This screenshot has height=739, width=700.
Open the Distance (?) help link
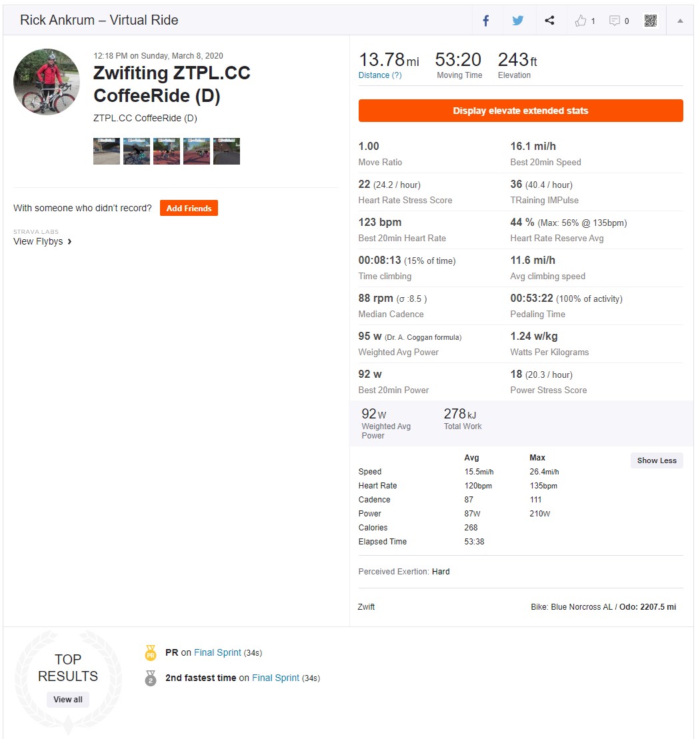click(380, 75)
